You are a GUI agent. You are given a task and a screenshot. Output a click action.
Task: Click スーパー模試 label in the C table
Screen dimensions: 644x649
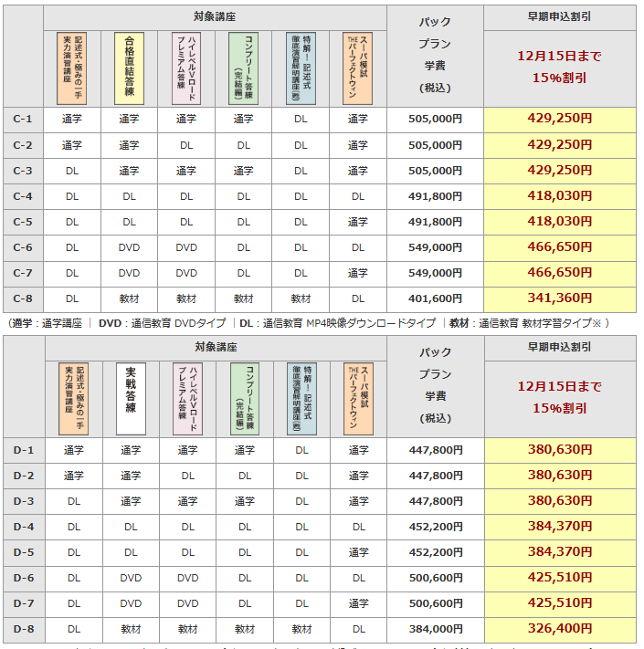pyautogui.click(x=358, y=68)
